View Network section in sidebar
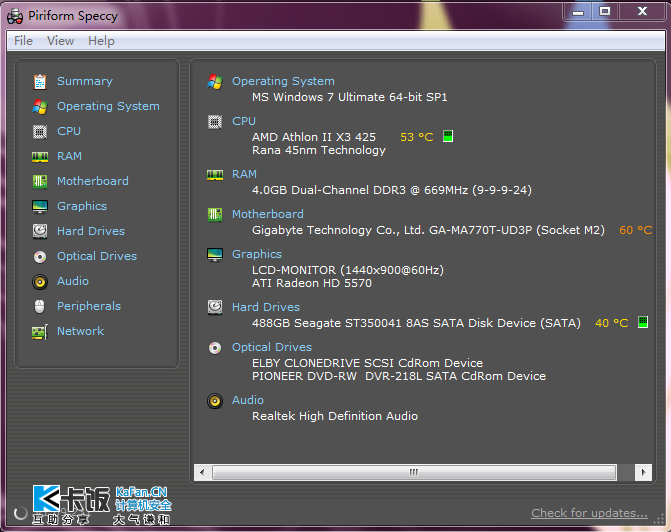This screenshot has height=532, width=671. (x=80, y=331)
